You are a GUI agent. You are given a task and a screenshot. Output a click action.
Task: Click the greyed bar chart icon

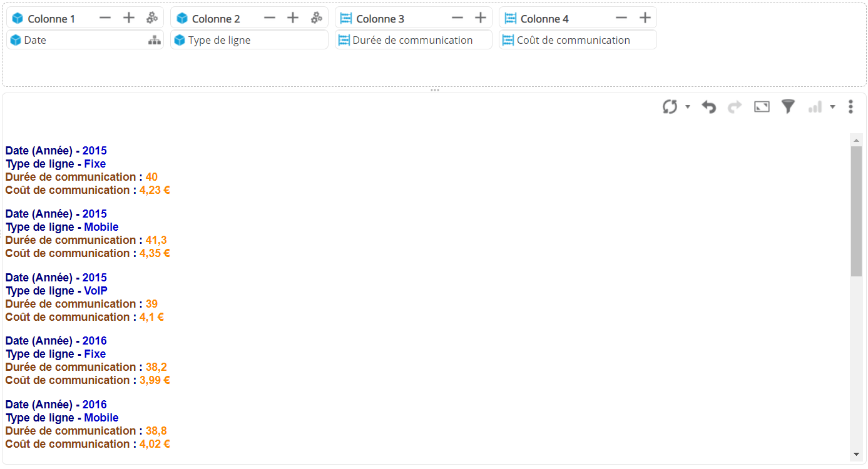[x=815, y=108]
